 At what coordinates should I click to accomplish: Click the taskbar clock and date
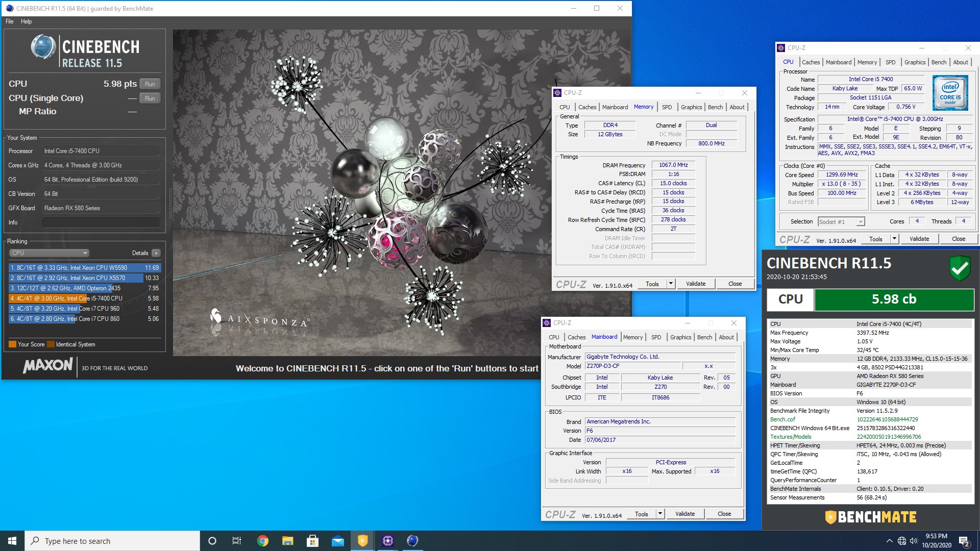coord(936,541)
